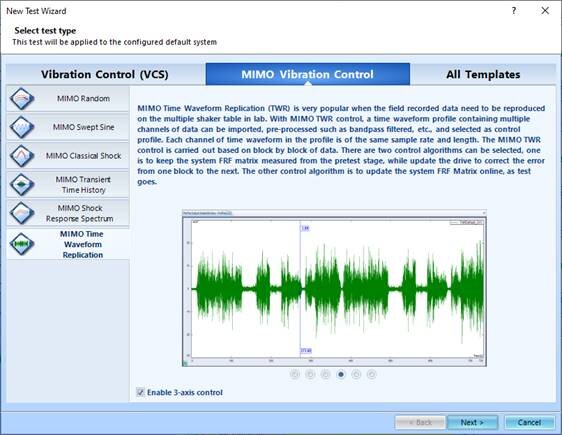The image size is (562, 435).
Task: Click the Next > button
Action: (472, 422)
